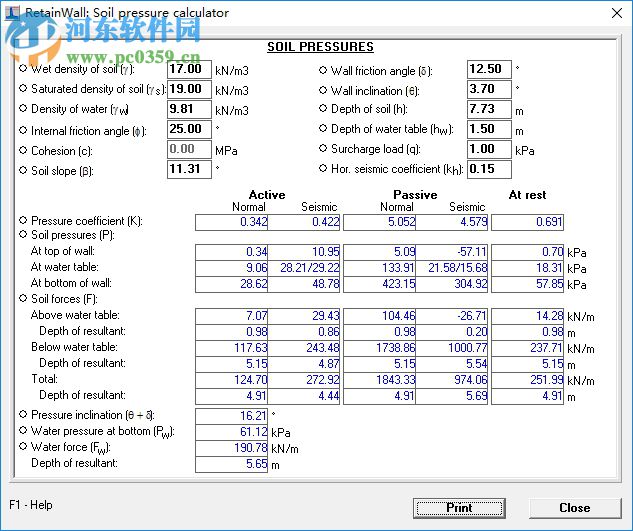Image resolution: width=633 pixels, height=531 pixels.
Task: Click at rest coefficient 0.691
Action: point(528,222)
